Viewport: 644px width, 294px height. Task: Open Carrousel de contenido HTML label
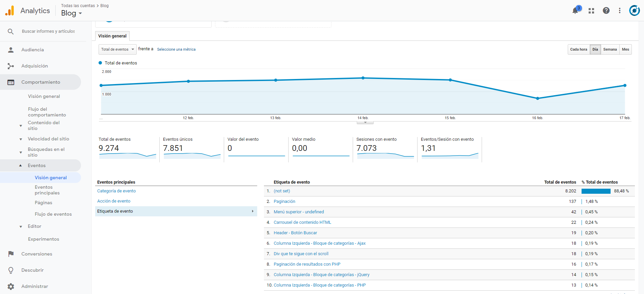302,222
